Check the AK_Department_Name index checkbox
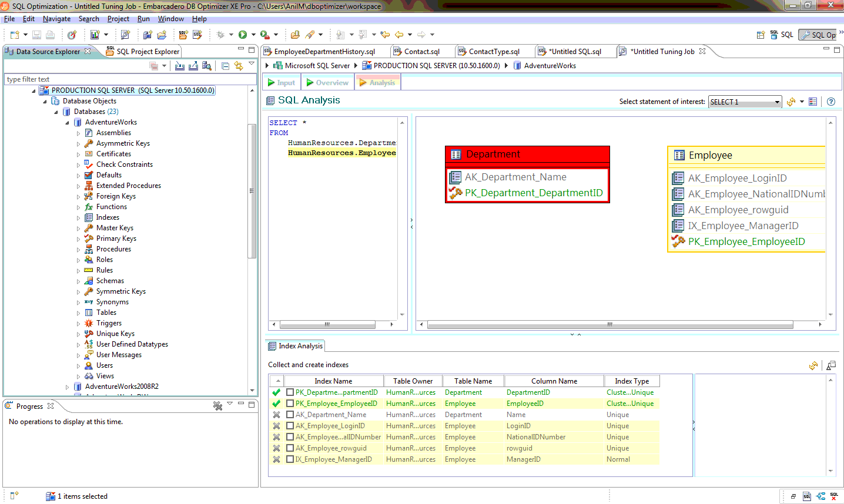This screenshot has height=504, width=844. coord(290,415)
